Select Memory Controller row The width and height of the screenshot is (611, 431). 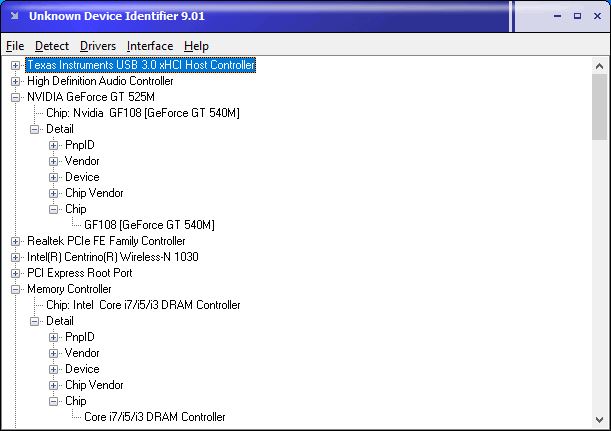click(x=69, y=289)
